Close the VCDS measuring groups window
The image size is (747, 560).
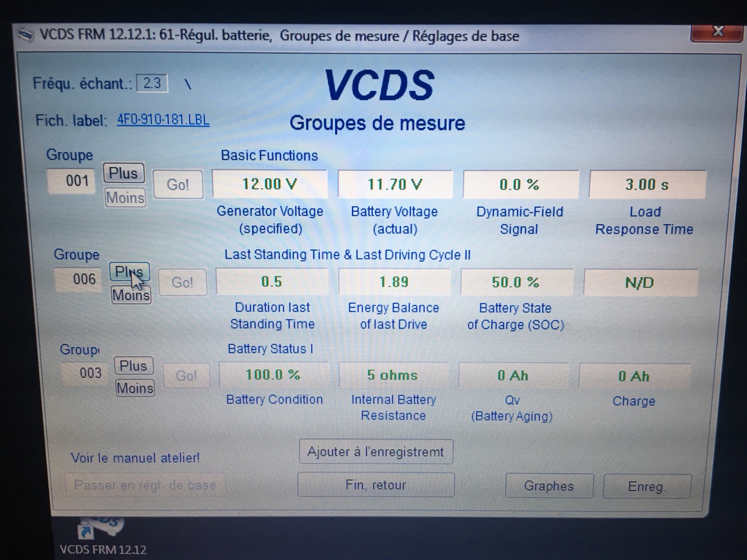(718, 32)
